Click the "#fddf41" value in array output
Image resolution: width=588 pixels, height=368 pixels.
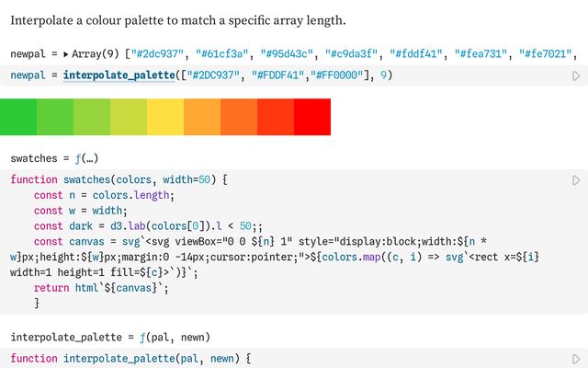tap(416, 54)
